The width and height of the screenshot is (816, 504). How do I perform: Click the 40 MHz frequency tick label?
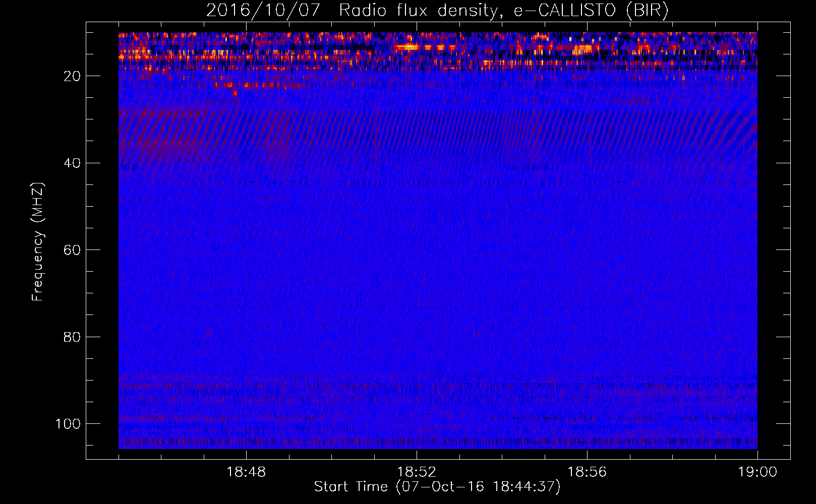click(x=73, y=163)
